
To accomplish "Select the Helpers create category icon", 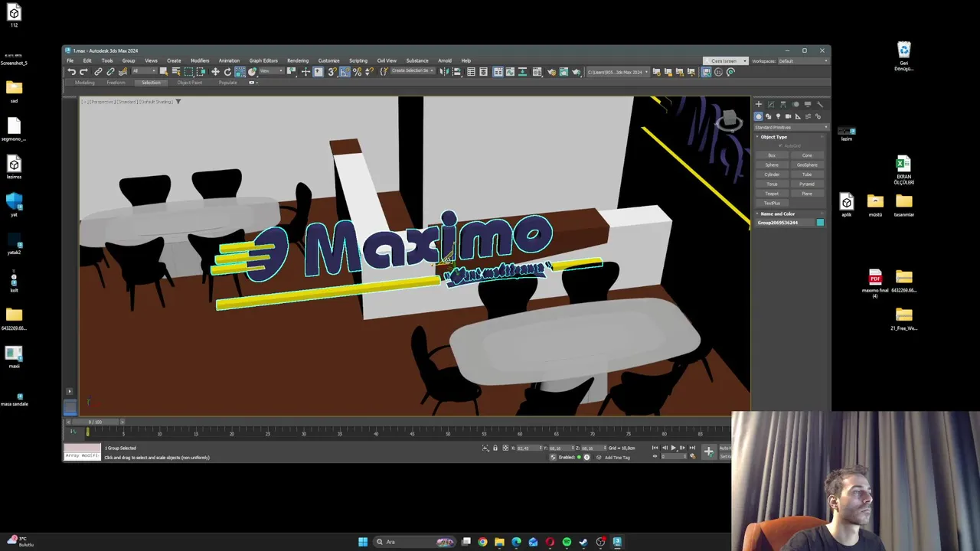I will [x=798, y=116].
